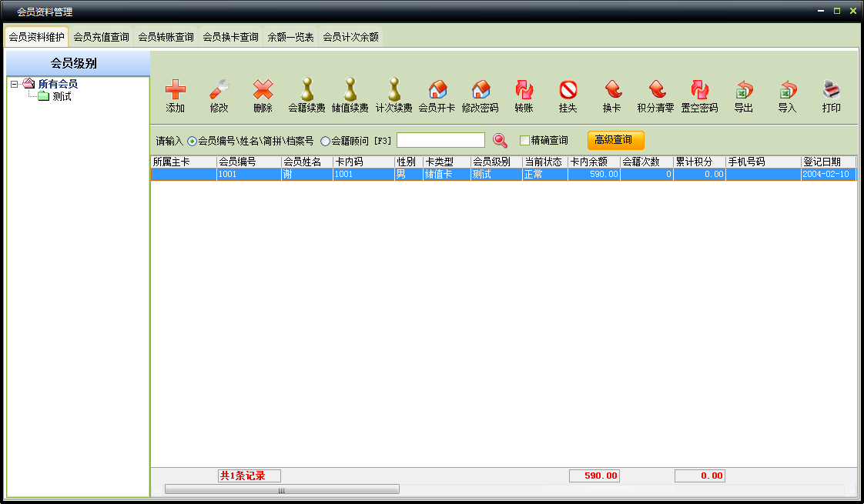Sort by 登记日期 column header

point(828,162)
